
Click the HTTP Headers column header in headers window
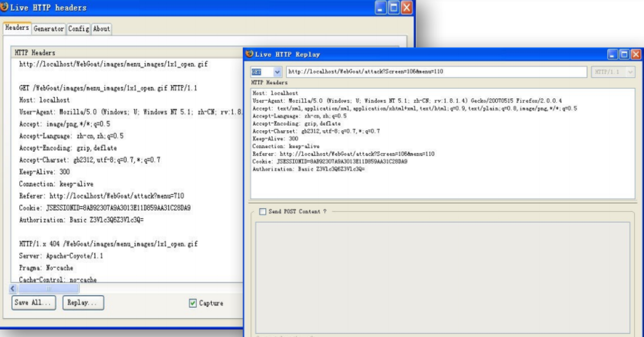[x=127, y=53]
